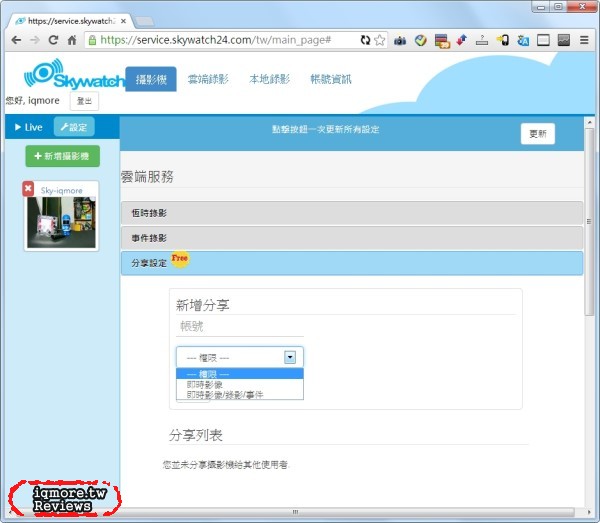This screenshot has height=523, width=600.
Task: Click the green 新增攝影機 button
Action: pos(63,156)
